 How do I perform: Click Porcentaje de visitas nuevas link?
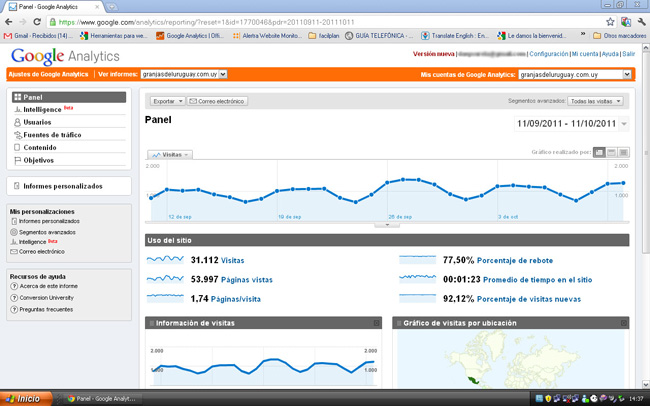[529, 299]
